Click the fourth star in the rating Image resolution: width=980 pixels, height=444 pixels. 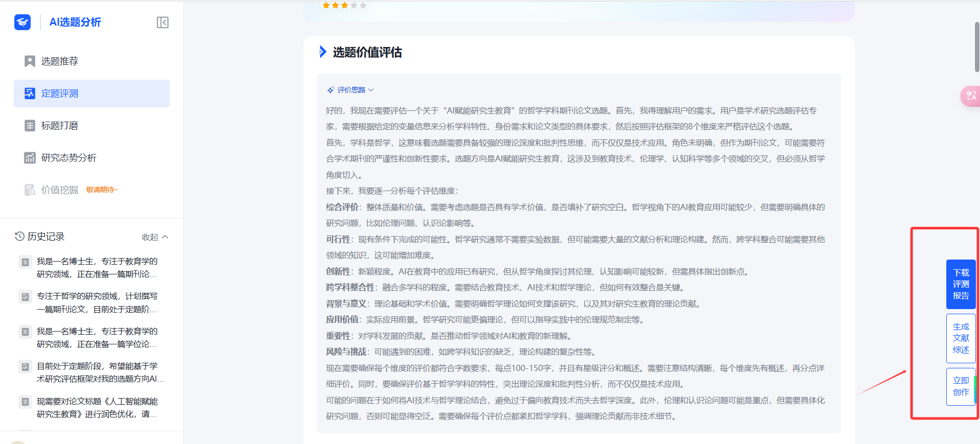tap(354, 6)
